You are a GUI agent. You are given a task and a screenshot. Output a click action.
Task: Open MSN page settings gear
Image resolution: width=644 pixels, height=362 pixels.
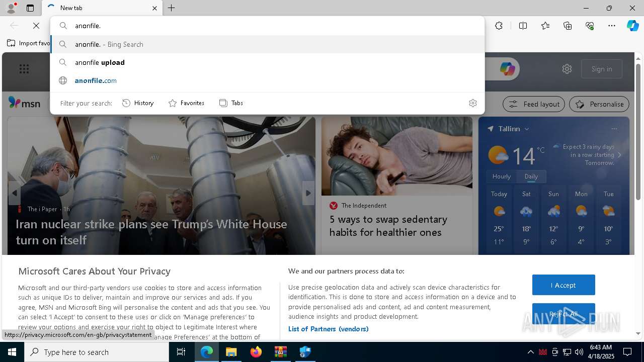point(567,69)
